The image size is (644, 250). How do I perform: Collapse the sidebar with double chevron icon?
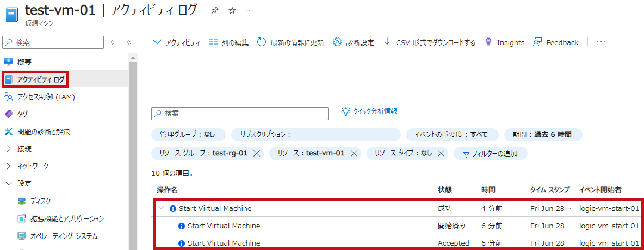[128, 42]
